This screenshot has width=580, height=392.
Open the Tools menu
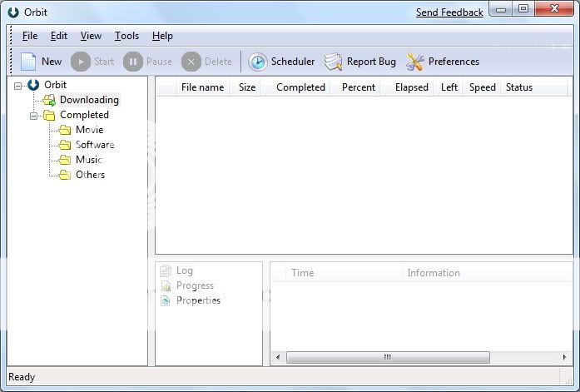pyautogui.click(x=126, y=36)
